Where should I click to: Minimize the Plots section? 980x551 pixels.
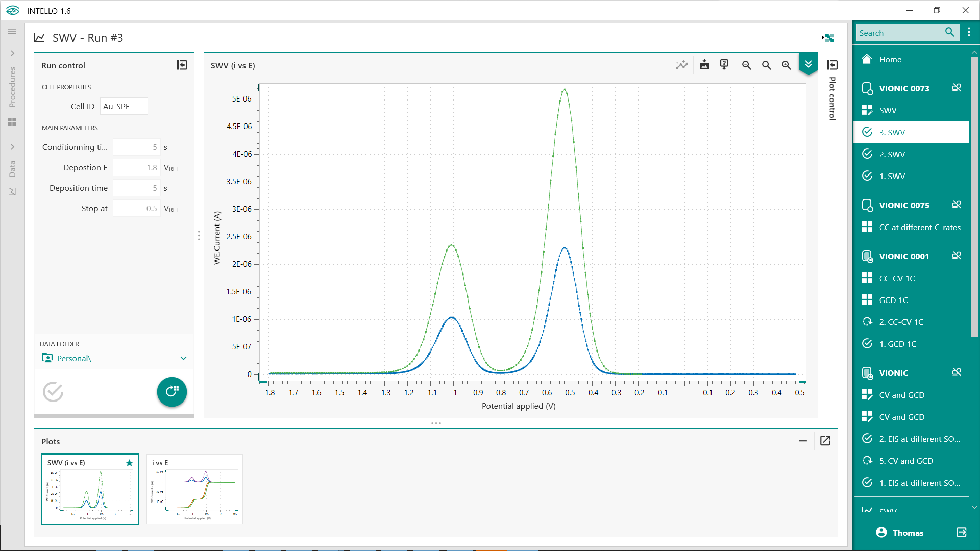(x=802, y=441)
